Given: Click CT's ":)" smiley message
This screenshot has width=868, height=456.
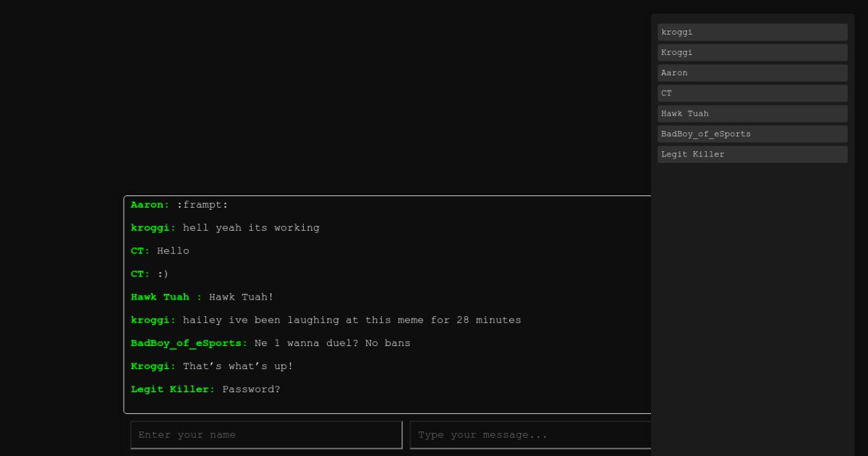Looking at the screenshot, I should pos(163,274).
